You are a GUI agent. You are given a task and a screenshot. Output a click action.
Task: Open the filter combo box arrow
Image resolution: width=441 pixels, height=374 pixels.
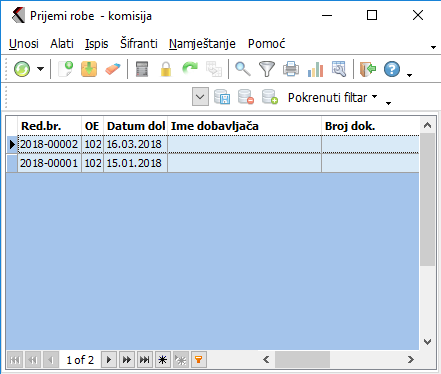click(x=200, y=97)
